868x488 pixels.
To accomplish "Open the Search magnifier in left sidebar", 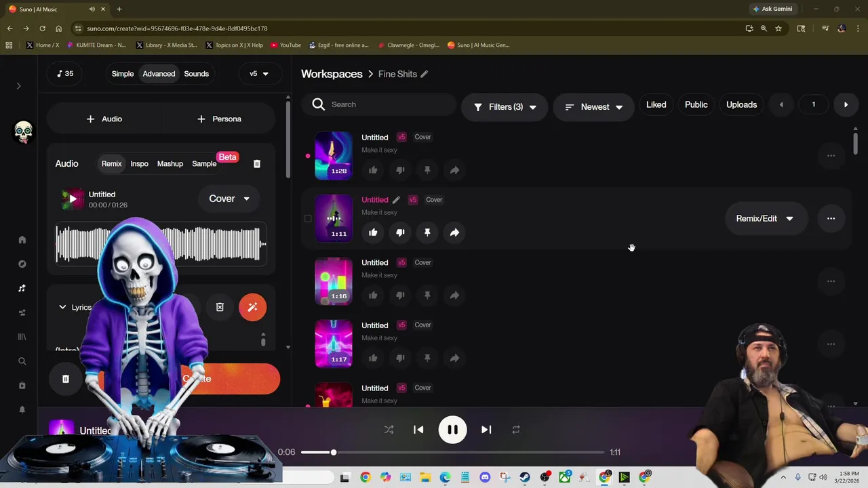I will pyautogui.click(x=22, y=361).
